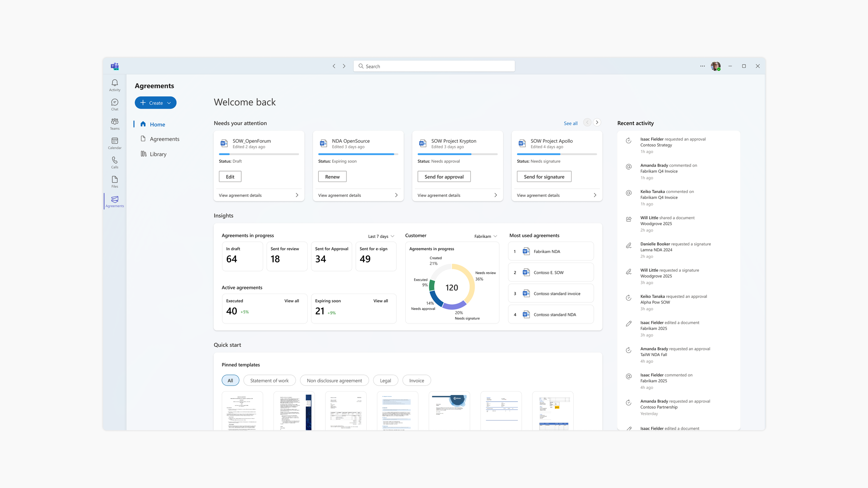Filter templates by Invoice
This screenshot has height=488, width=868.
tap(417, 380)
